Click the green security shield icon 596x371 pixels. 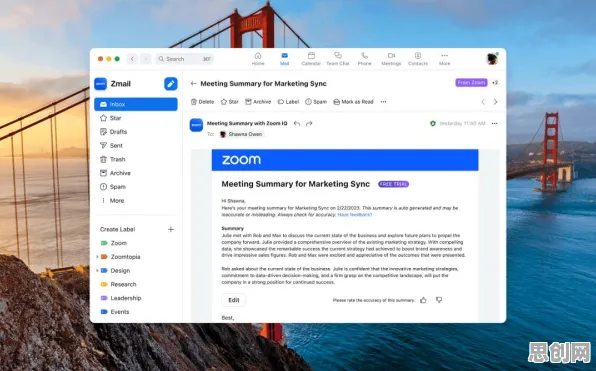pyautogui.click(x=433, y=124)
